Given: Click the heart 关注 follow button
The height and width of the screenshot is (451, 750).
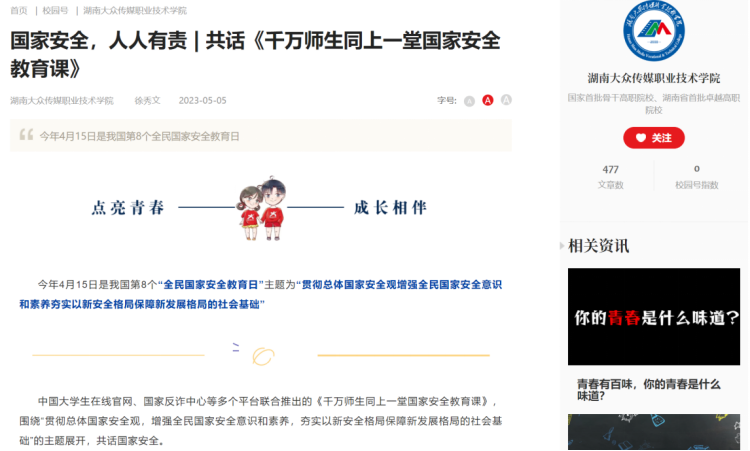Looking at the screenshot, I should pos(653,138).
